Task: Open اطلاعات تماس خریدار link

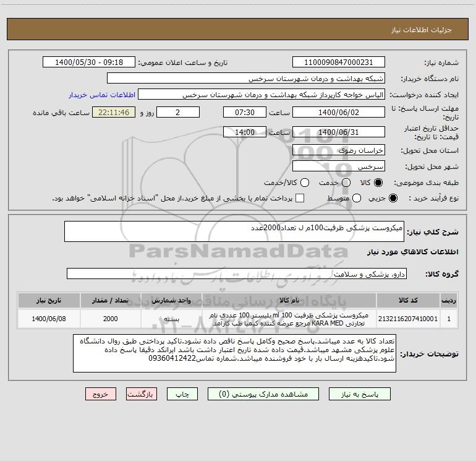Action: 102,95
